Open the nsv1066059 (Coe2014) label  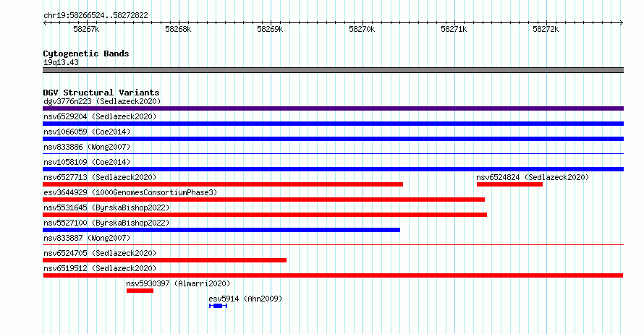click(x=87, y=132)
